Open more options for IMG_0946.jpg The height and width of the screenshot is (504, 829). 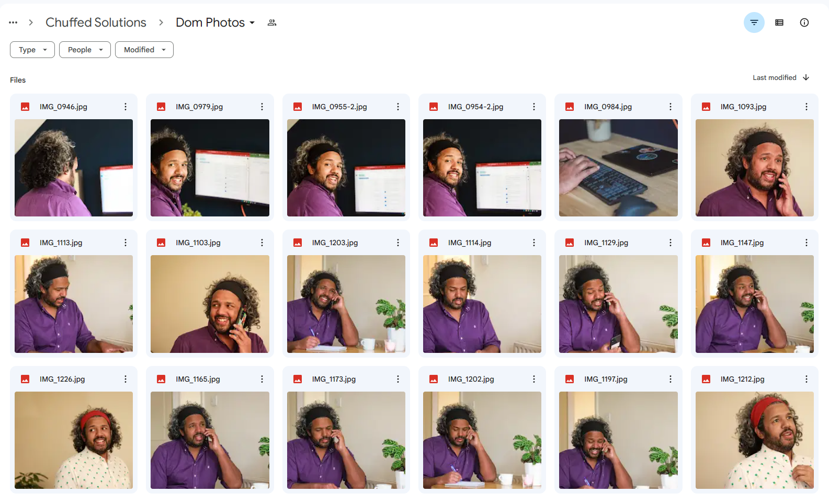[x=126, y=107]
